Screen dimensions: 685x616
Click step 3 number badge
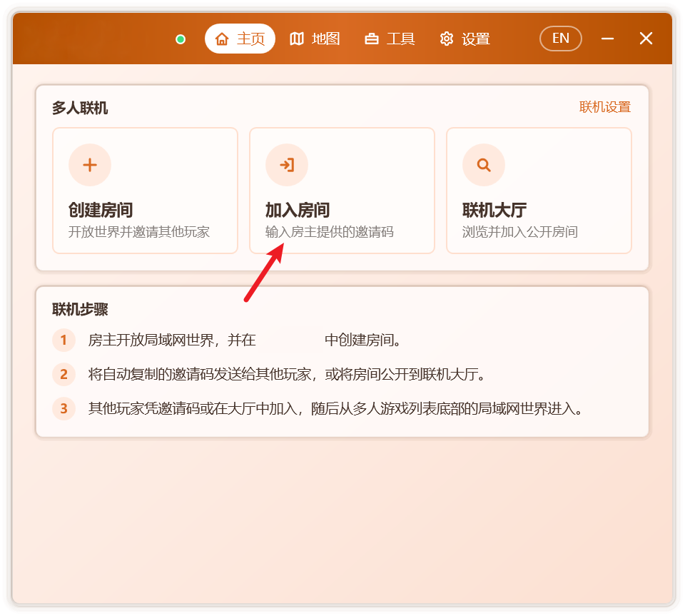coord(64,408)
